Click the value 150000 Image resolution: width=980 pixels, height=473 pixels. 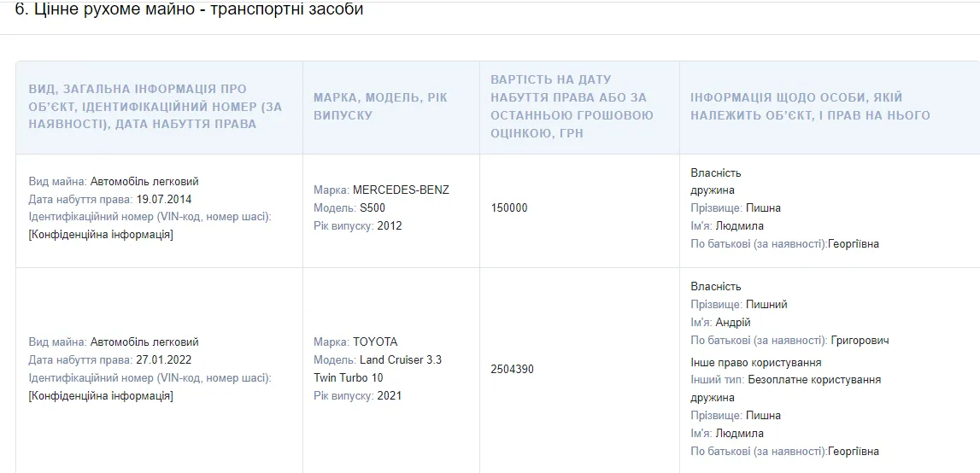coord(509,208)
